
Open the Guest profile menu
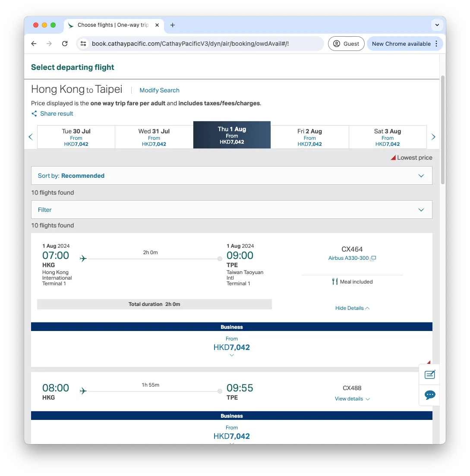(346, 44)
